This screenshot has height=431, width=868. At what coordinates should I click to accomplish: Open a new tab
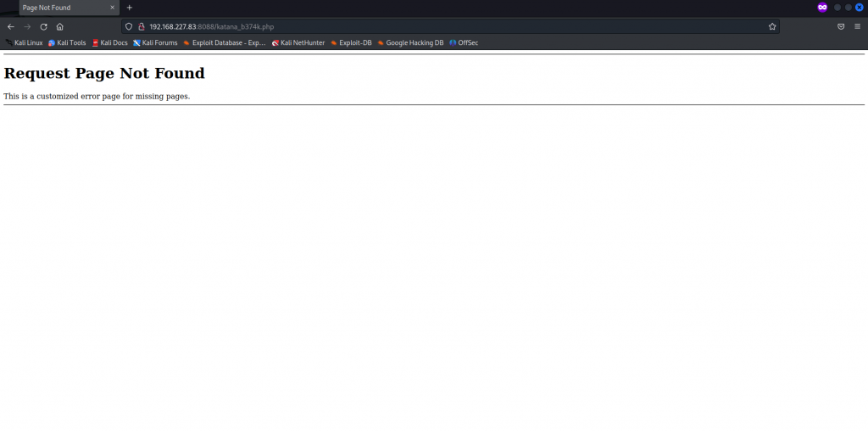pyautogui.click(x=130, y=8)
